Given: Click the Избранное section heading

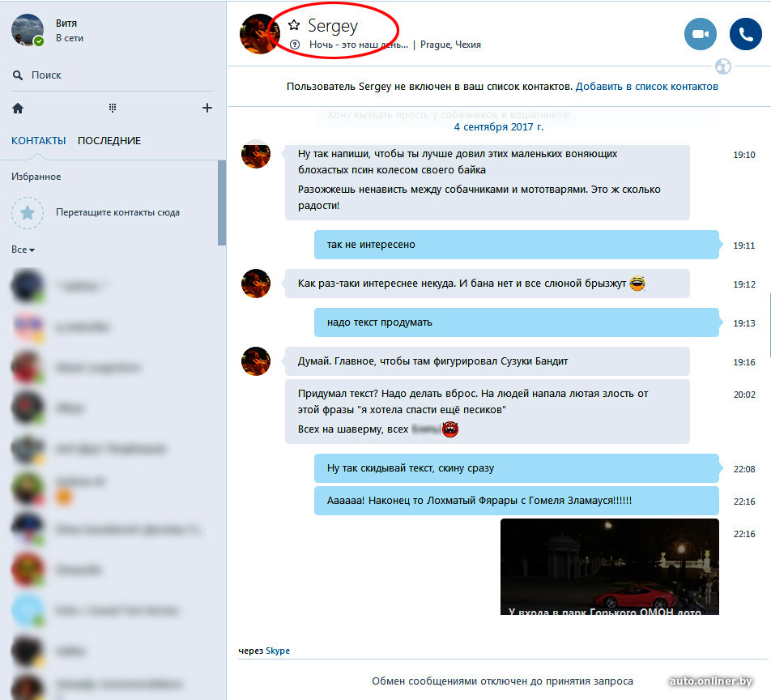Looking at the screenshot, I should 36,177.
